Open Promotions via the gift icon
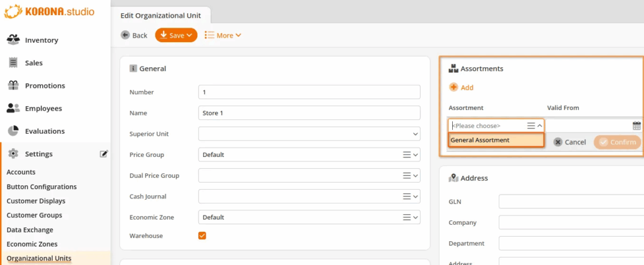The image size is (644, 265). (x=14, y=85)
